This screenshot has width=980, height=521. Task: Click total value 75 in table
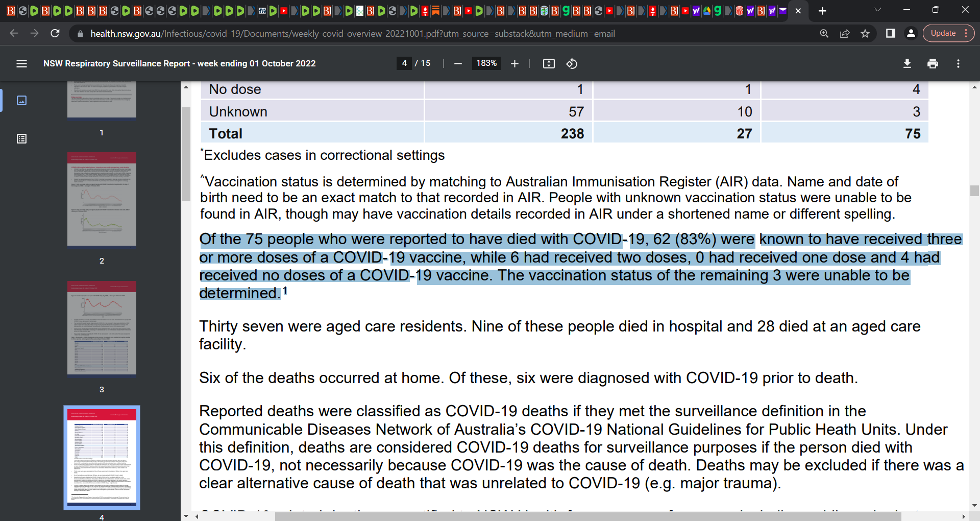pos(913,133)
